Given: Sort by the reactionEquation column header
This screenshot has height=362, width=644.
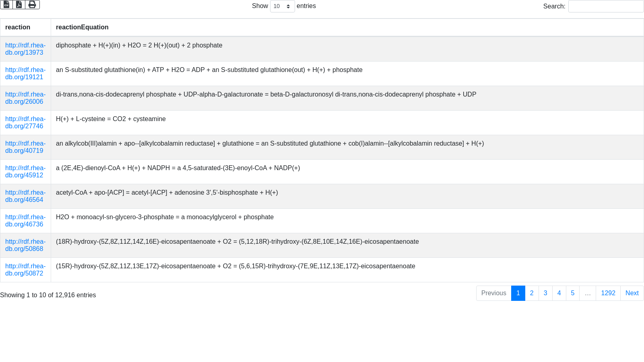Looking at the screenshot, I should (x=82, y=27).
